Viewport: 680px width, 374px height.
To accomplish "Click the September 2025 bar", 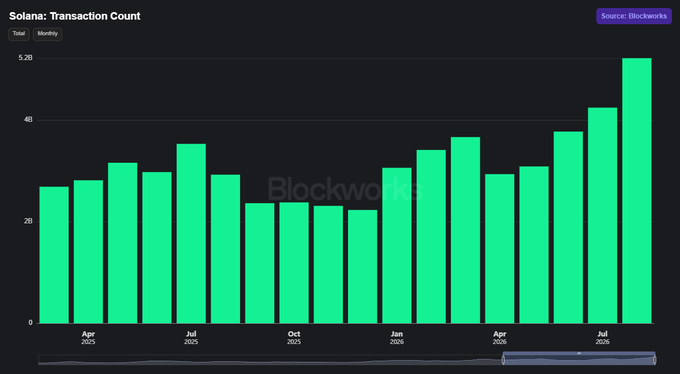I will click(260, 263).
